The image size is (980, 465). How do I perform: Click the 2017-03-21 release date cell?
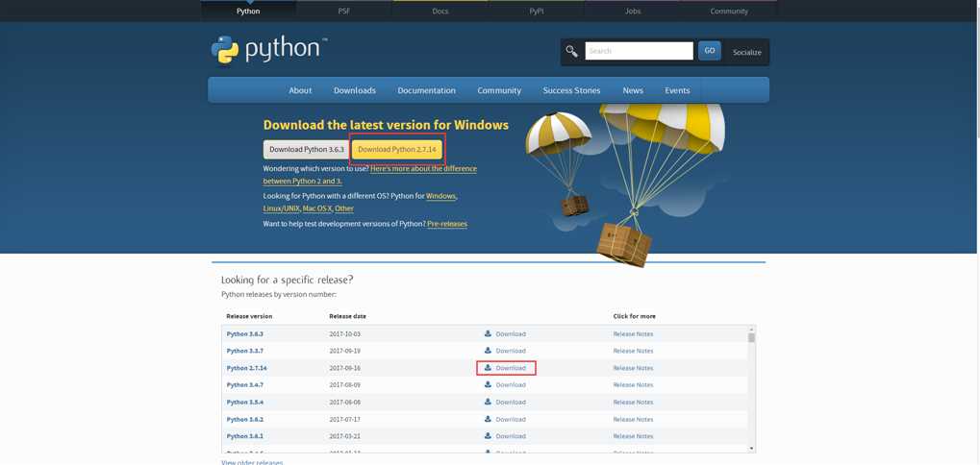[345, 436]
